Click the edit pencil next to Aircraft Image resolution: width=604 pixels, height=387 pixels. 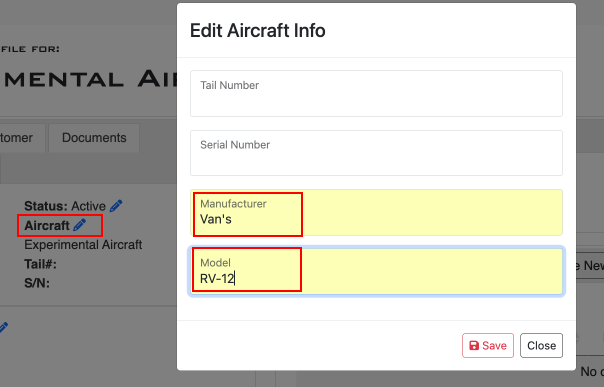pyautogui.click(x=79, y=225)
